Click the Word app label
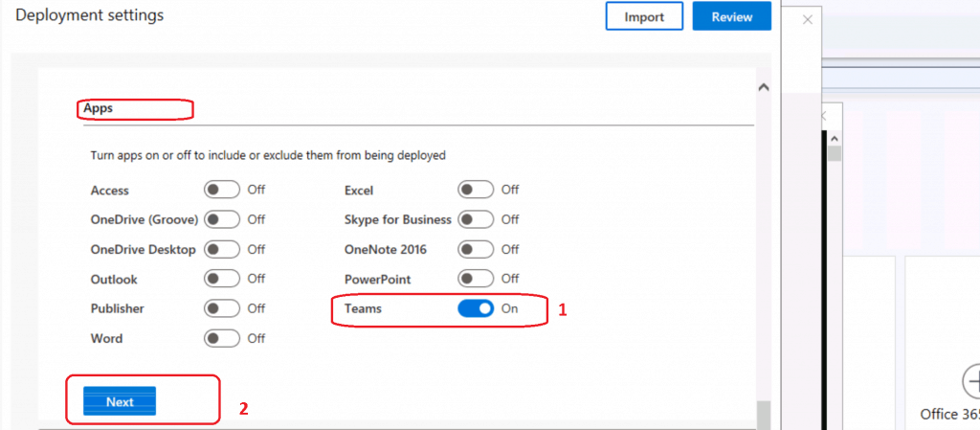 [106, 339]
